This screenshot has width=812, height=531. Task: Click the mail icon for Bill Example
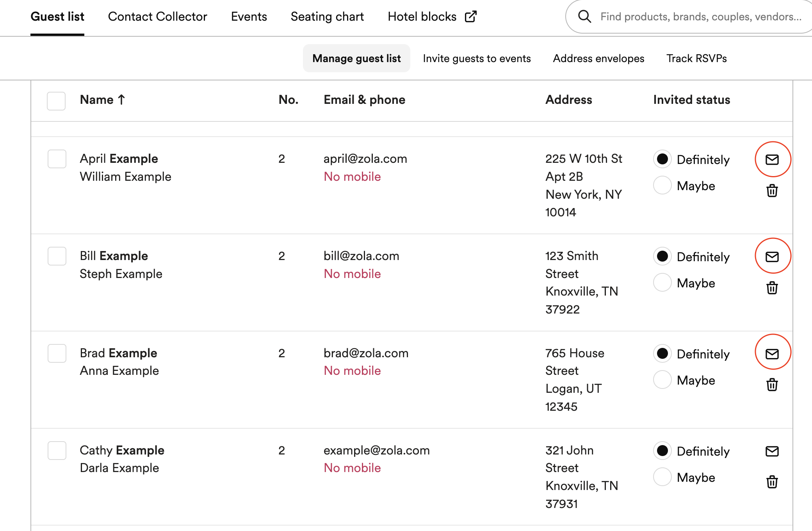772,256
